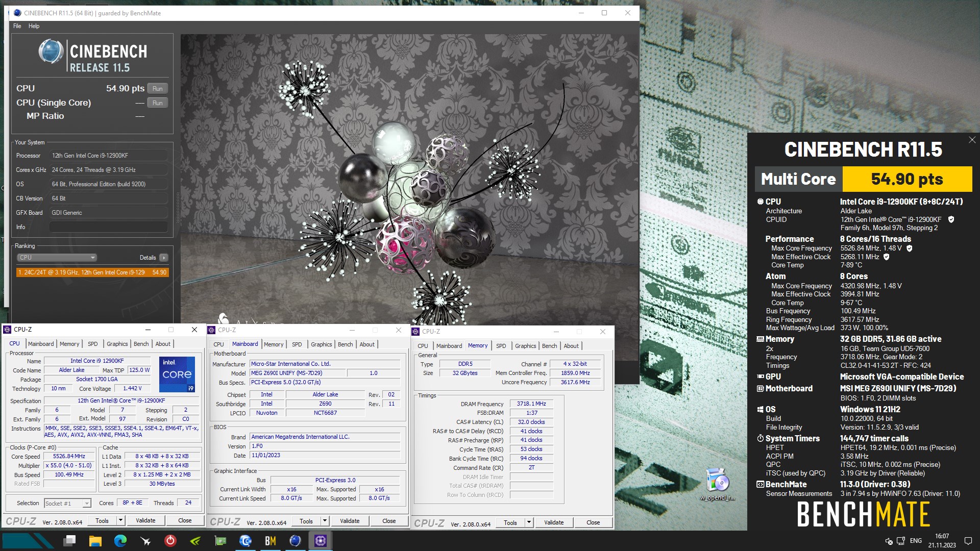Click the Core Speed value 5526.84 MHz in CPU-Z
The image size is (980, 551).
69,457
